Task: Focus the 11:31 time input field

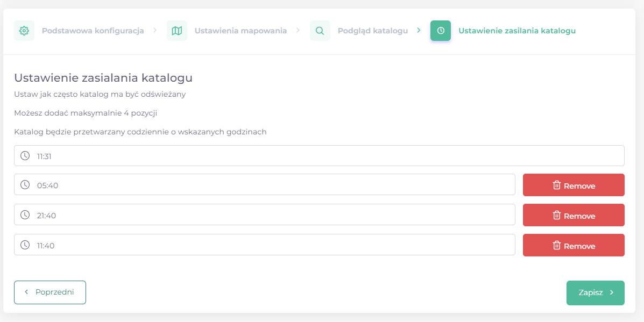Action: pyautogui.click(x=319, y=155)
